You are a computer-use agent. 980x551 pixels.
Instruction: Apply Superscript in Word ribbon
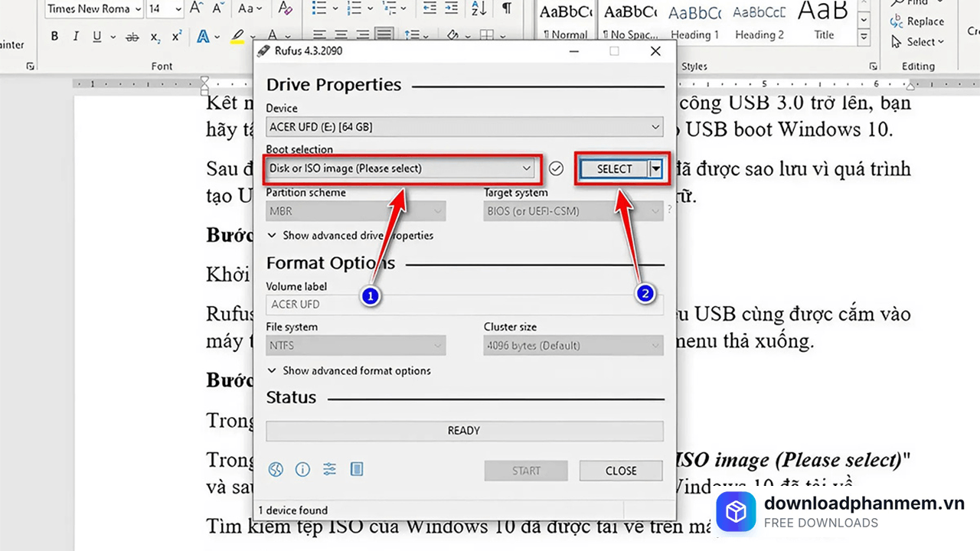[177, 37]
